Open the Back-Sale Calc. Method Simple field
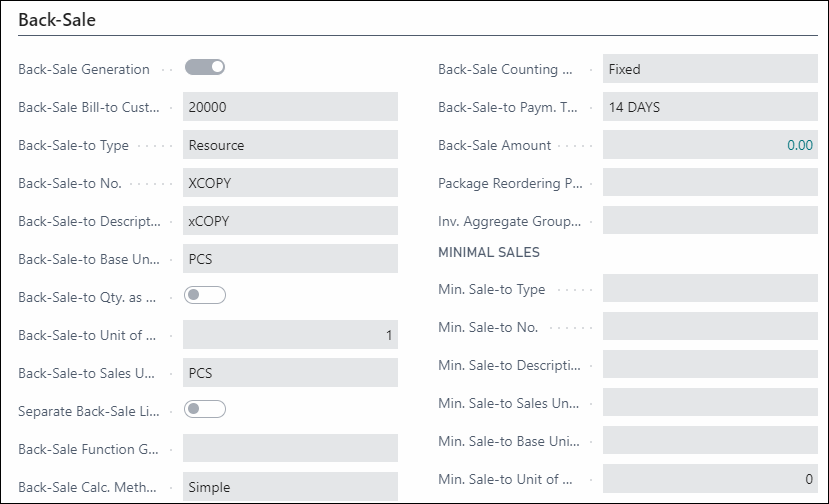Viewport: 829px width, 504px height. (290, 487)
